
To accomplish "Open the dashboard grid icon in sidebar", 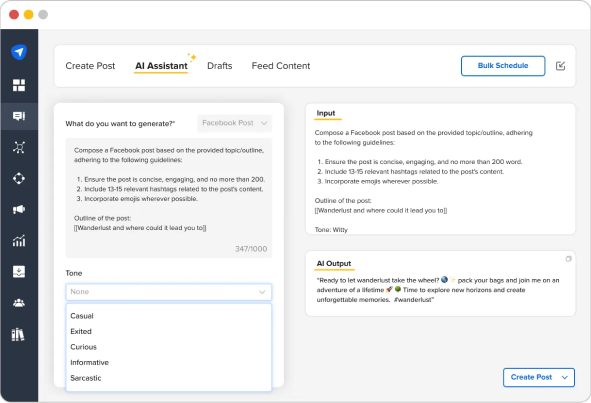I will coord(19,85).
